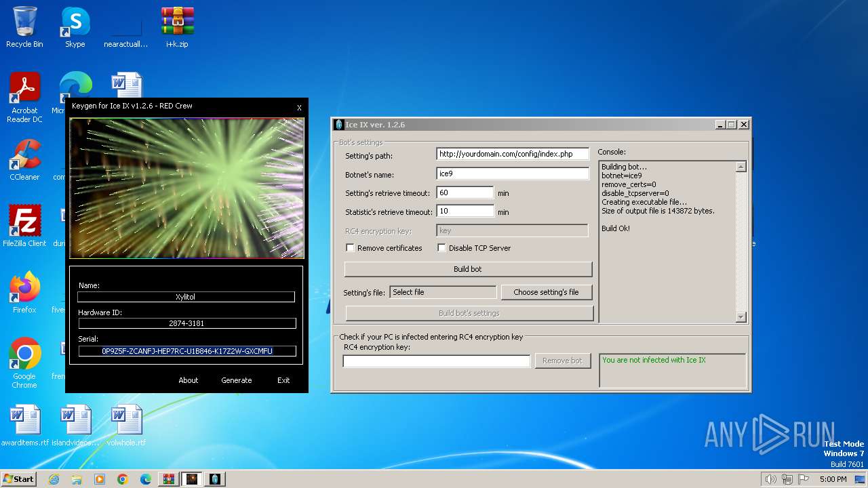The image size is (868, 488).
Task: Select awarditems.rtf document icon
Action: [x=25, y=426]
